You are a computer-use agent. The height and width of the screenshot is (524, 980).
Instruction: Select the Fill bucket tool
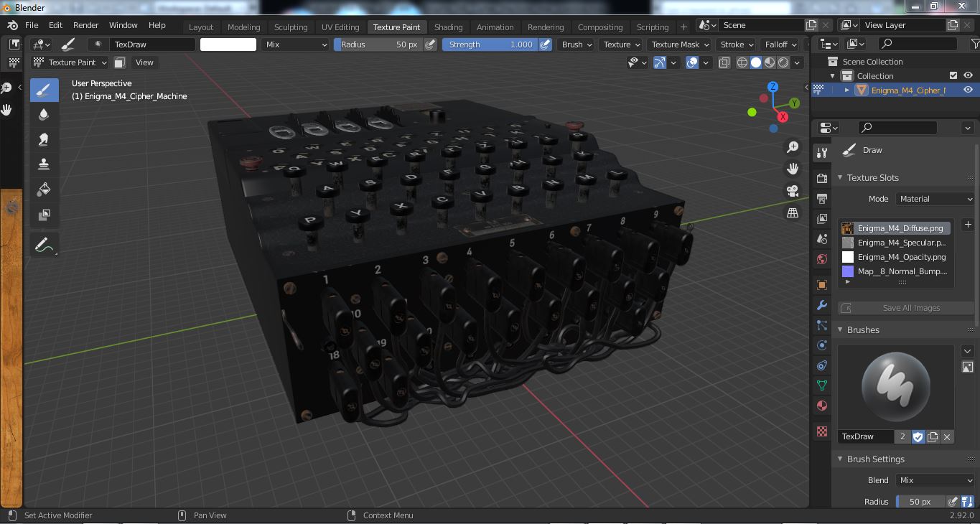45,190
